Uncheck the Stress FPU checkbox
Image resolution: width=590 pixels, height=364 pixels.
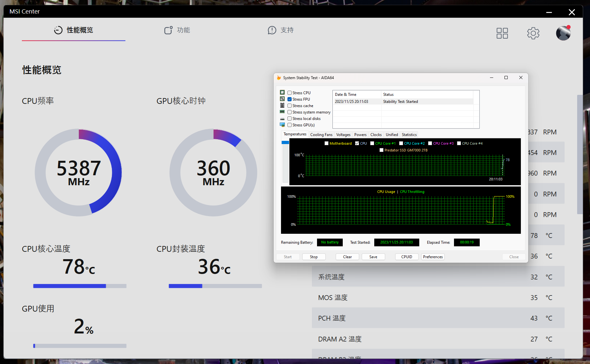(290, 99)
